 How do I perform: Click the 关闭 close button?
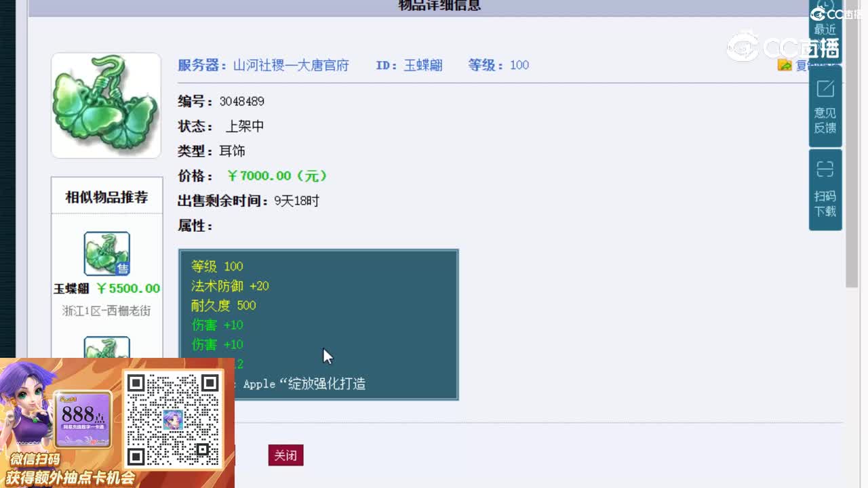click(285, 455)
